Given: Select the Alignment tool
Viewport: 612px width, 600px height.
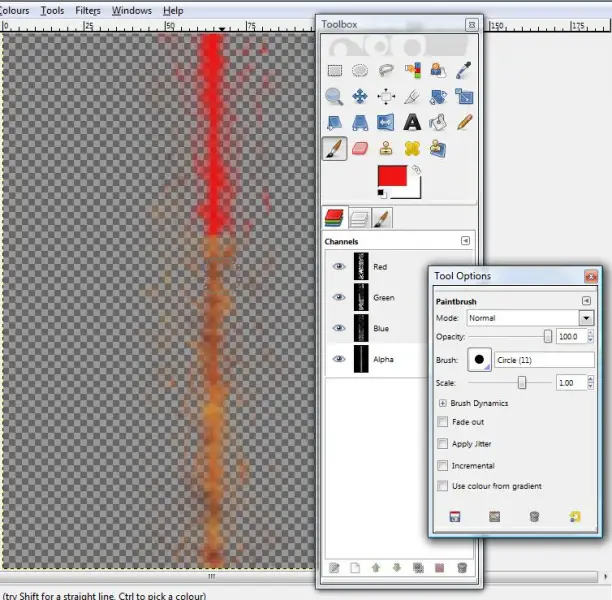Looking at the screenshot, I should point(386,96).
